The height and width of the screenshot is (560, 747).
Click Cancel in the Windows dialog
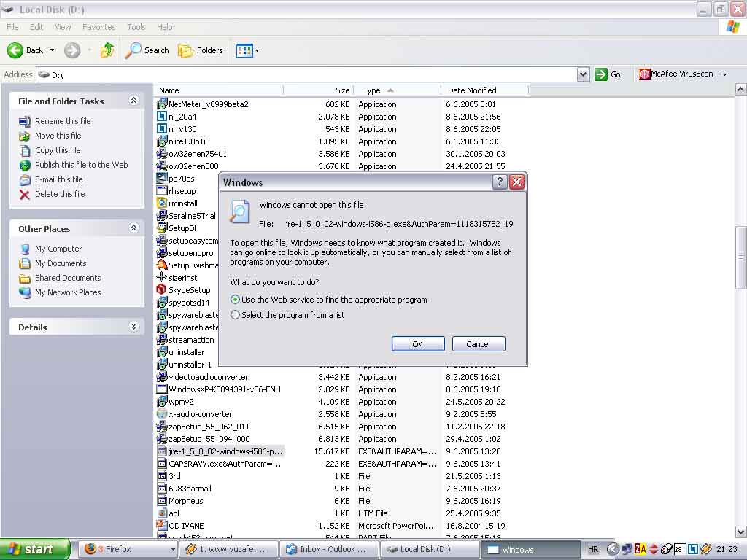pyautogui.click(x=479, y=344)
